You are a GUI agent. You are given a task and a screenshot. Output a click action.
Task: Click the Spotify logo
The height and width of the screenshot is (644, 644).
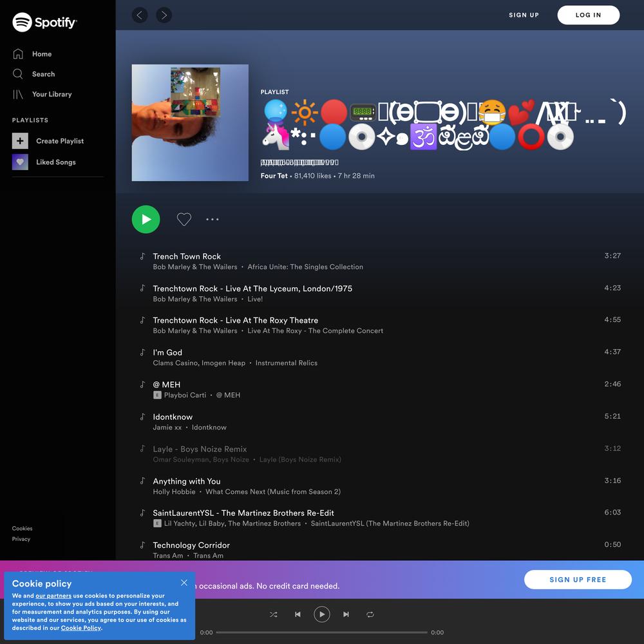click(x=44, y=22)
